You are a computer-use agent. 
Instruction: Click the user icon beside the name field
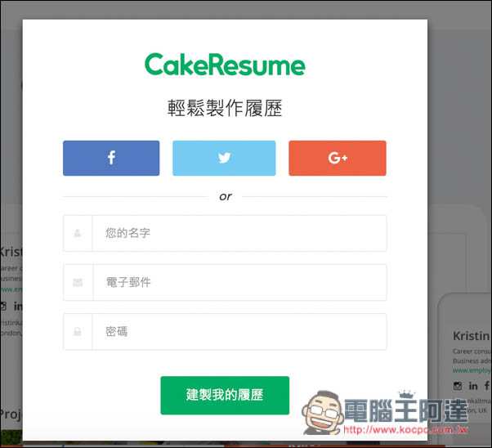coord(78,233)
